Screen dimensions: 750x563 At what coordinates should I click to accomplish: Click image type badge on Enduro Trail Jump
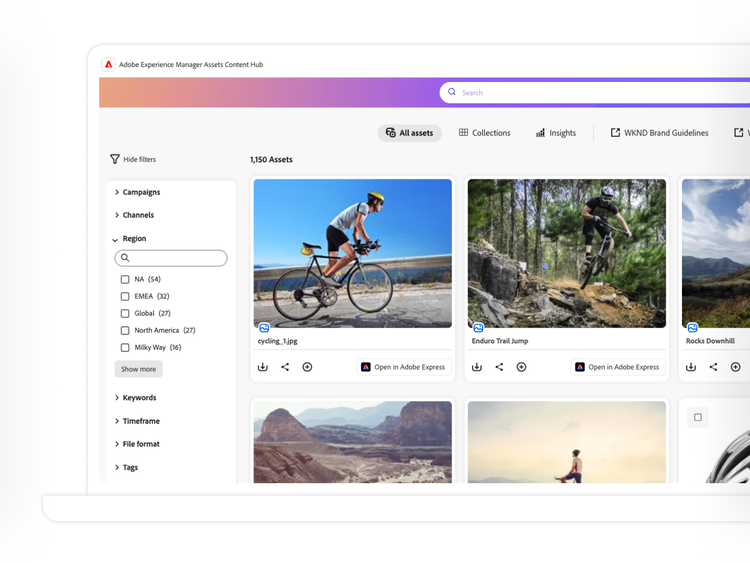[x=478, y=328]
